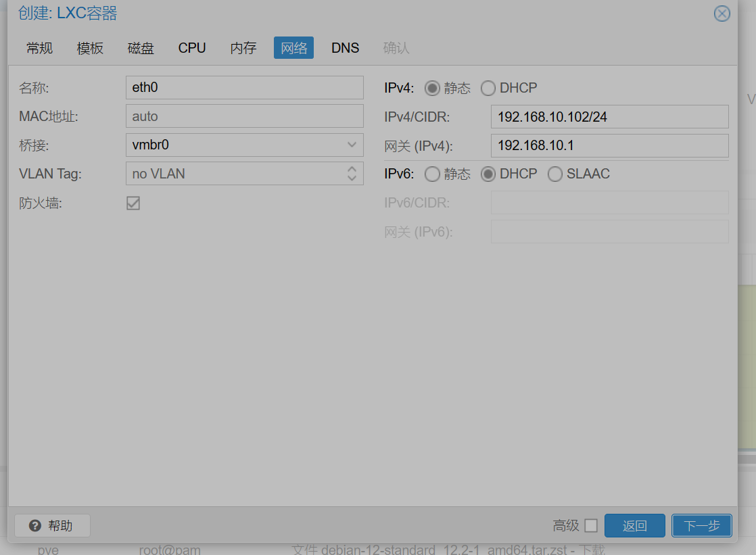The width and height of the screenshot is (756, 555).
Task: Click the IPv4 gateway input field
Action: pos(609,145)
